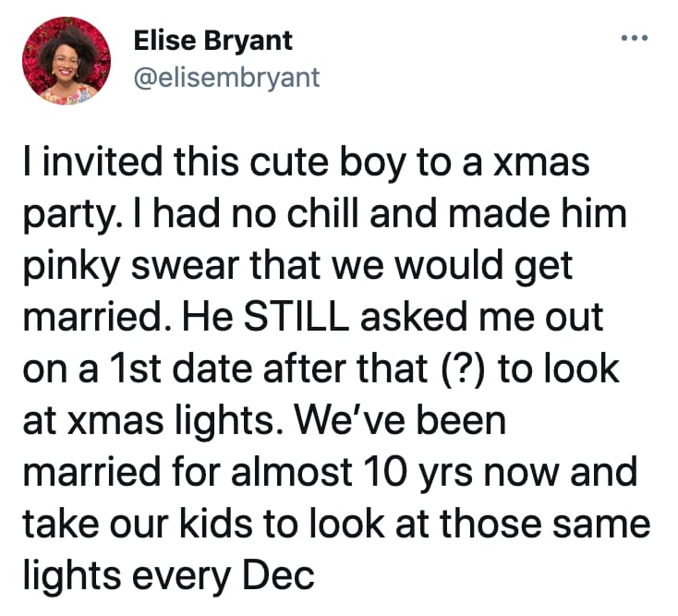Viewport: 678px width, 616px height.
Task: Open the three-dot more options menu
Action: click(x=636, y=39)
